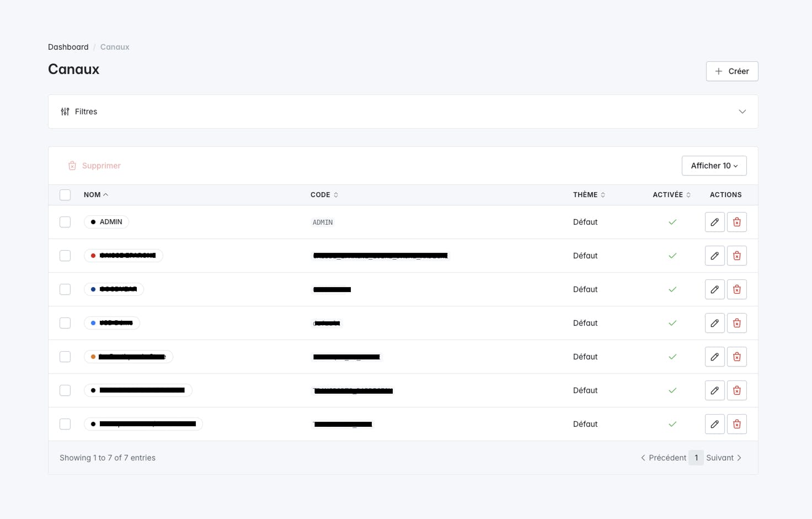Delete the channel with the dark blue dot
This screenshot has width=812, height=519.
click(x=736, y=289)
